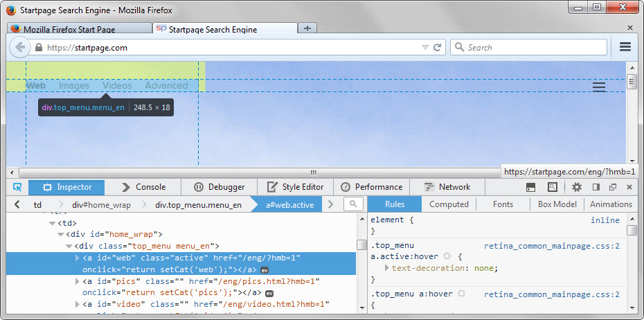Viewport: 644px width, 320px height.
Task: Expand the a id pics node
Action: tap(78, 281)
